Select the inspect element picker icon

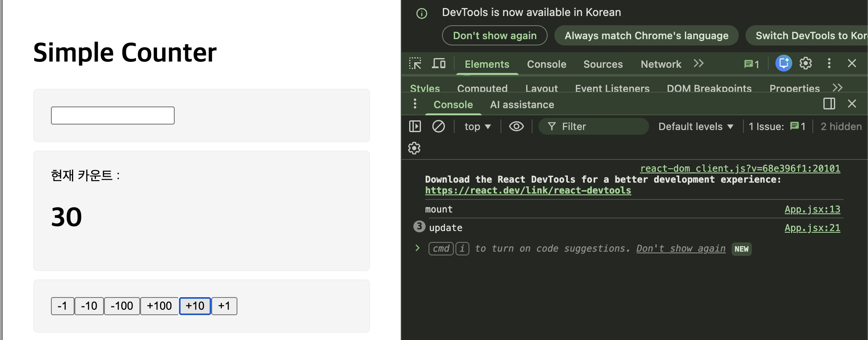click(415, 64)
